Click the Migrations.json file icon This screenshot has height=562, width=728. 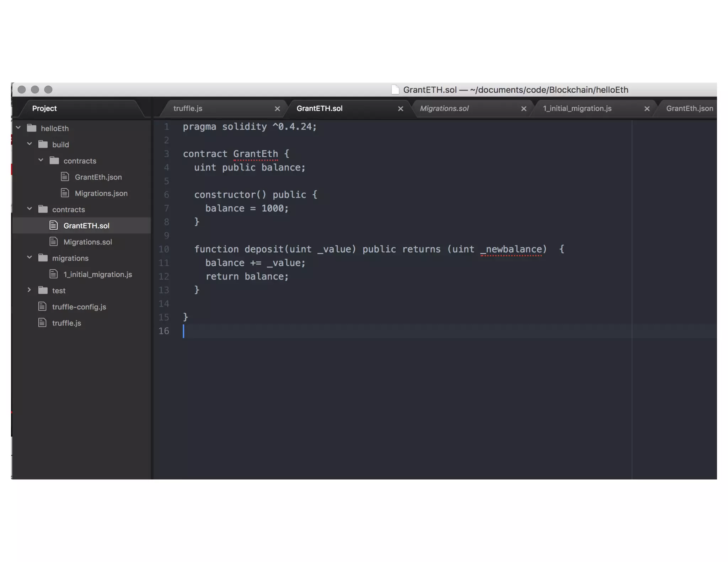pos(65,193)
